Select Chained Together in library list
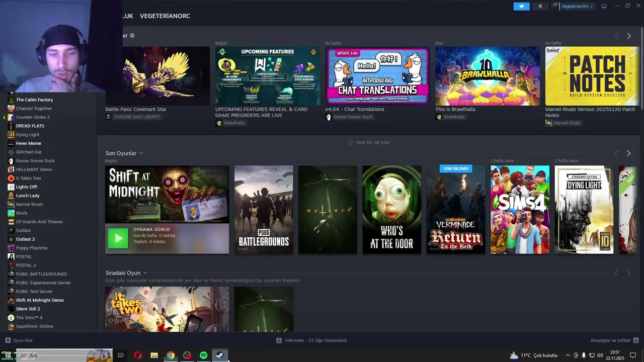644x362 pixels. pyautogui.click(x=34, y=108)
